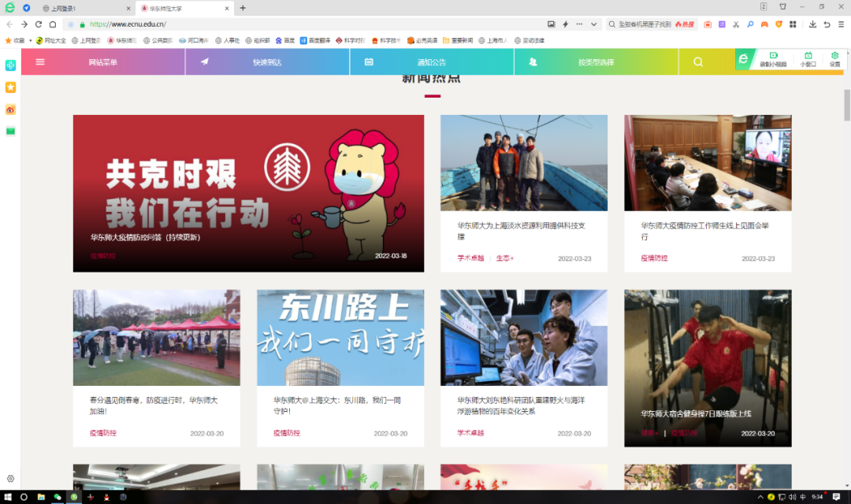This screenshot has height=504, width=851.
Task: Open article 春分遇见倒春寒
Action: point(154,406)
